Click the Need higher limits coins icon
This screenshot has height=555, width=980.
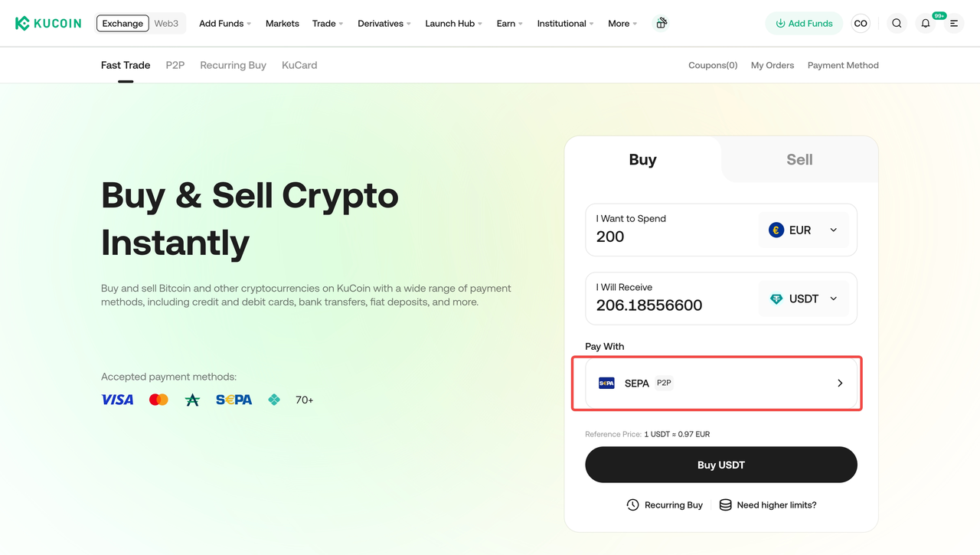(x=725, y=505)
